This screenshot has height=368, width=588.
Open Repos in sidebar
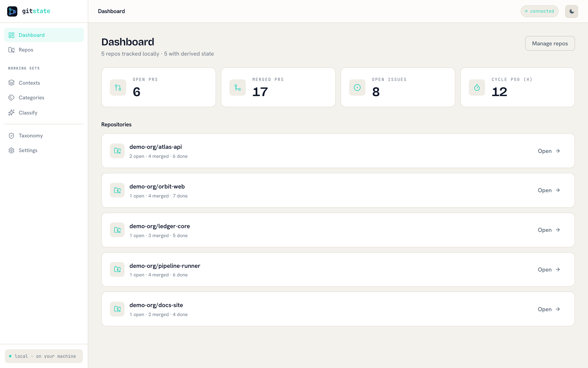click(44, 50)
